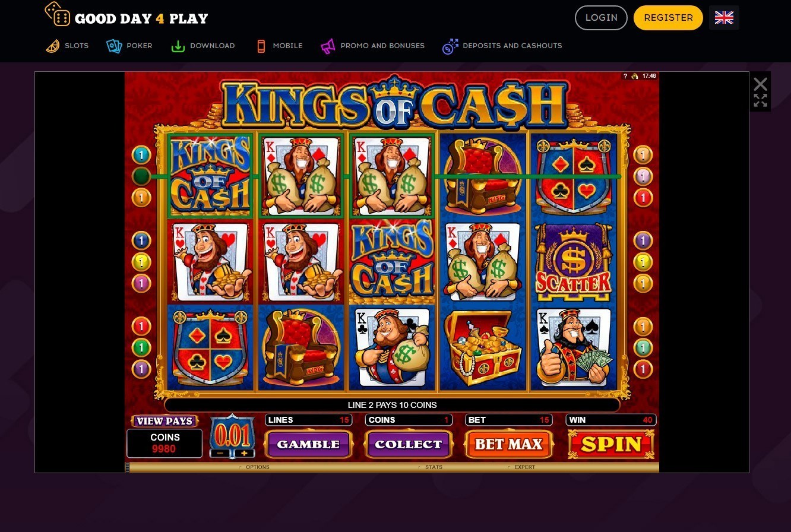Click the Bet Max button
This screenshot has height=532, width=791.
(509, 444)
